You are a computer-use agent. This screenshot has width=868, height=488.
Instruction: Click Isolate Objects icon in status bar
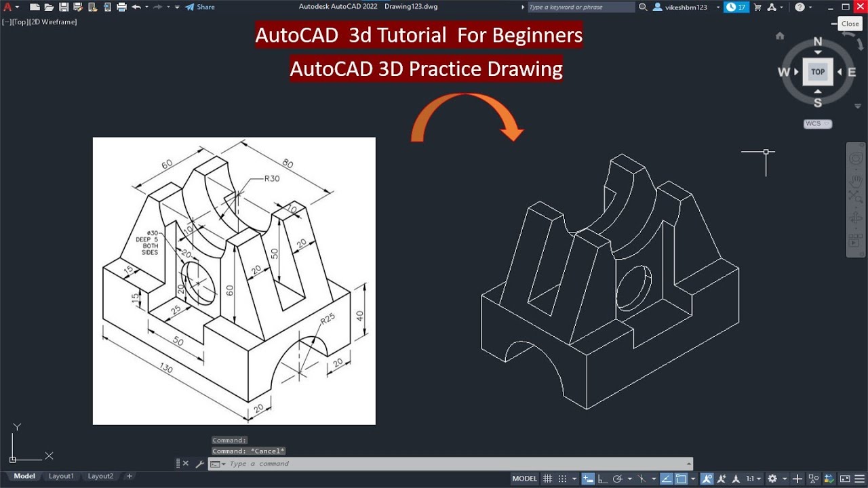click(813, 479)
